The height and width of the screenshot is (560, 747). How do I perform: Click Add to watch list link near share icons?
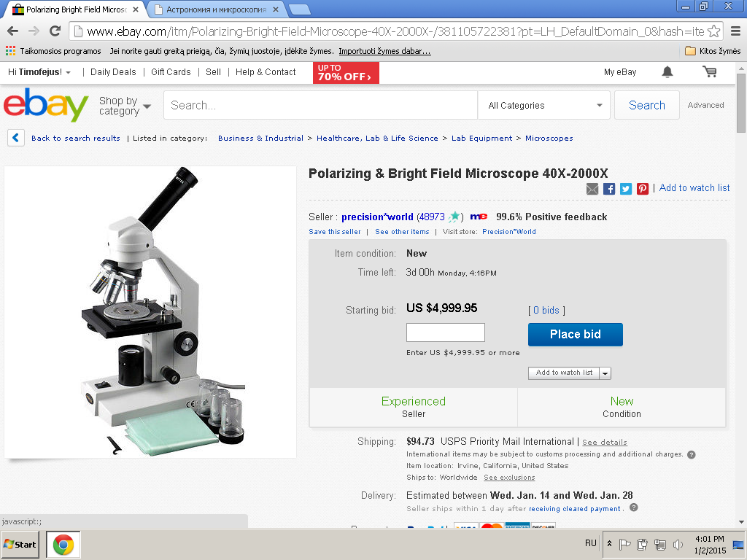[x=694, y=187]
